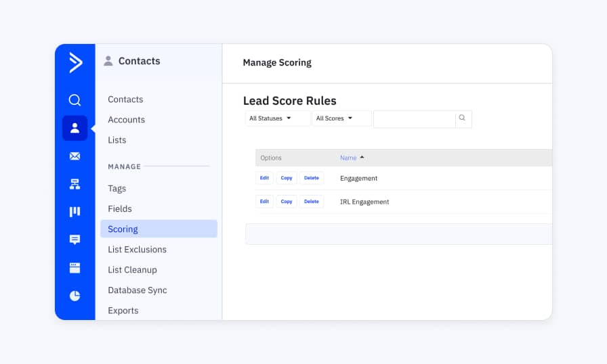This screenshot has height=364, width=607.
Task: Click Edit for the Engagement rule
Action: point(264,179)
